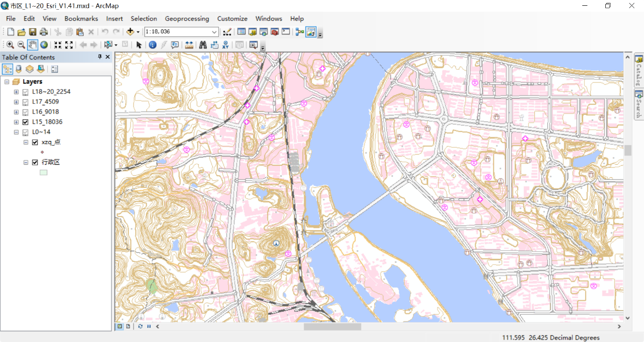Select the Measure tool

click(189, 44)
